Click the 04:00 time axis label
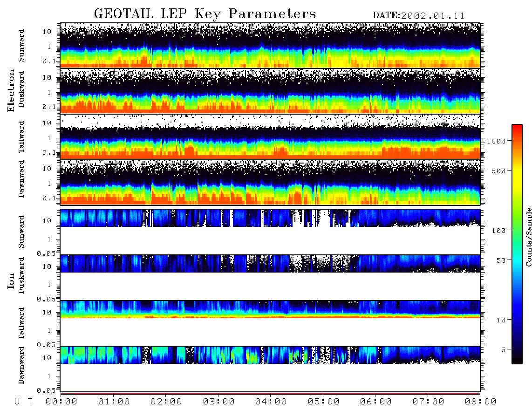 271,402
